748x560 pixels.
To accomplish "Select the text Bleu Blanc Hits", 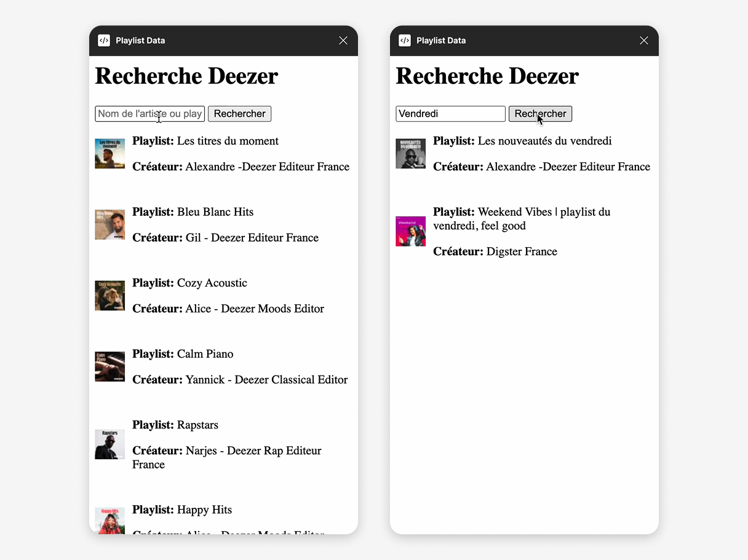I will pos(215,212).
